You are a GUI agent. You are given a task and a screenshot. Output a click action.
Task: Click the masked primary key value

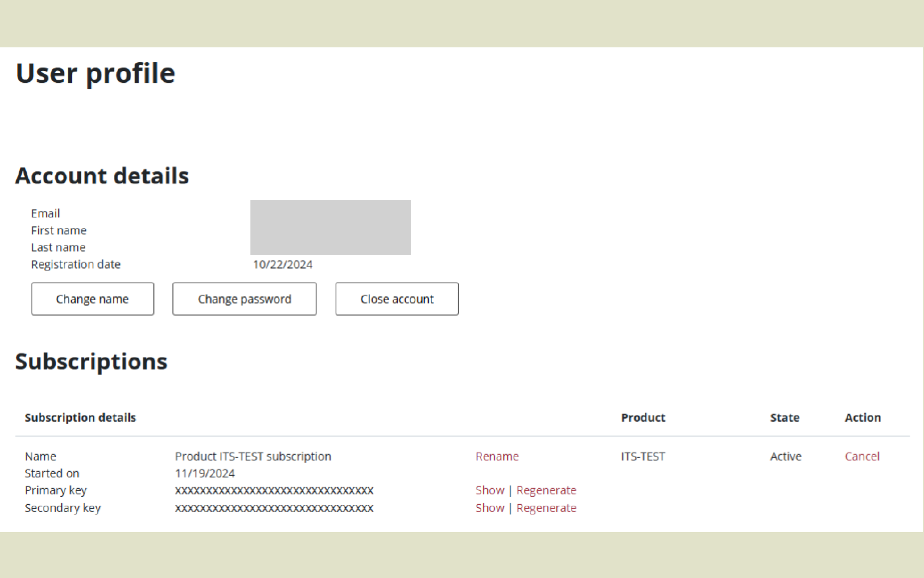[274, 490]
